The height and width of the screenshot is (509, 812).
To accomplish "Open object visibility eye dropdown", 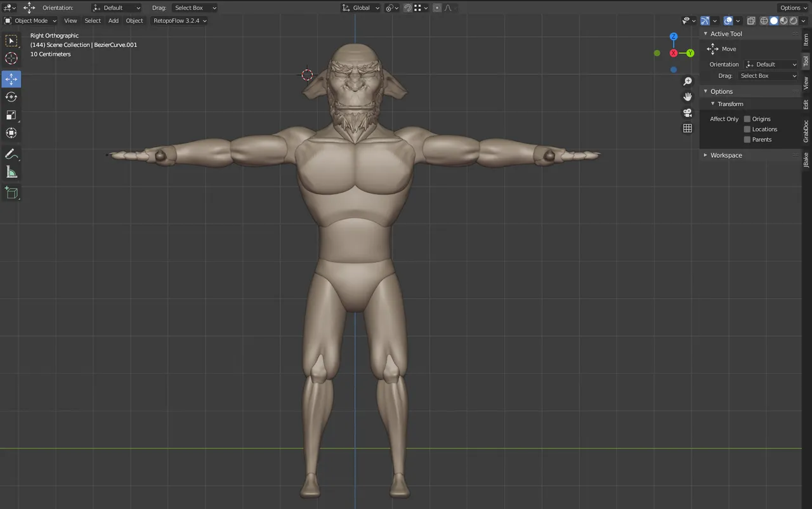I will 689,21.
